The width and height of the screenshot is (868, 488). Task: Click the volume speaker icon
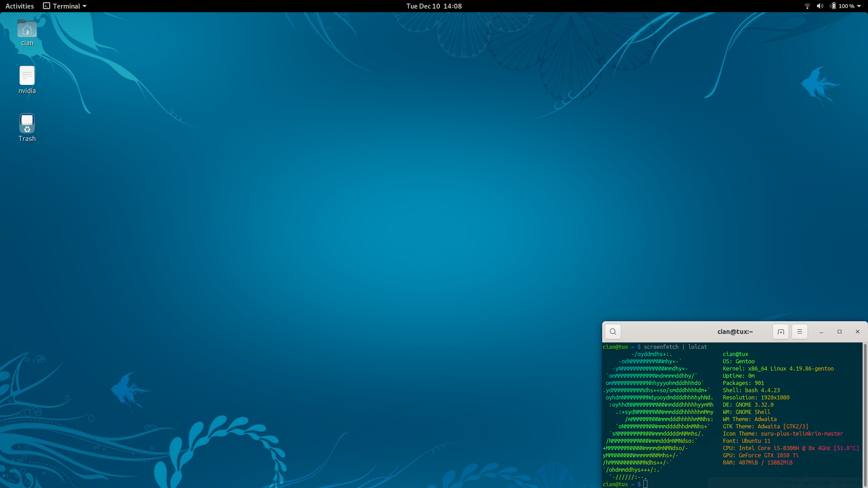pos(820,6)
